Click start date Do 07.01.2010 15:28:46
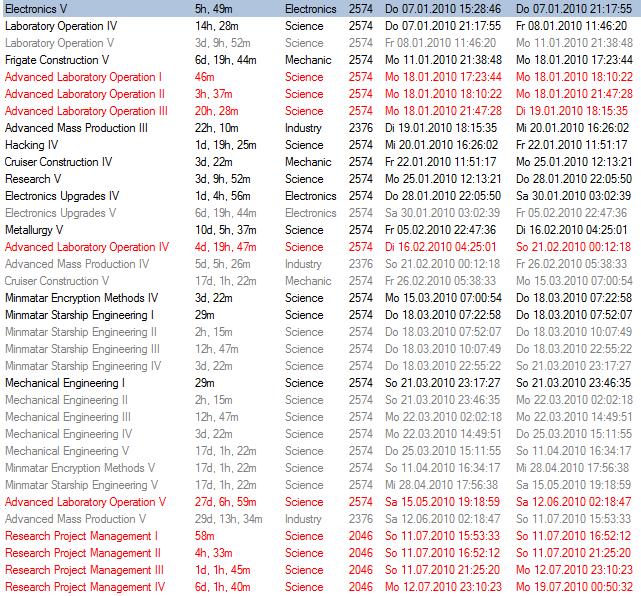The width and height of the screenshot is (641, 596). tap(443, 9)
